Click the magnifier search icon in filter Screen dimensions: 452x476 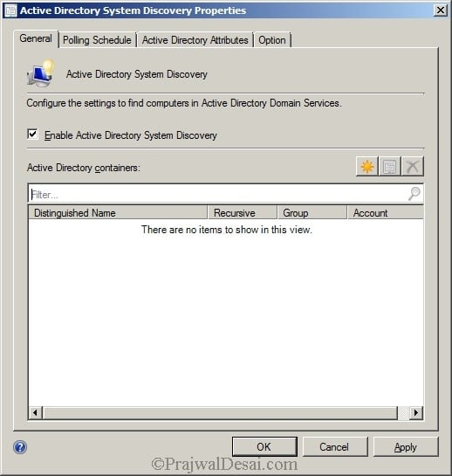coord(414,193)
